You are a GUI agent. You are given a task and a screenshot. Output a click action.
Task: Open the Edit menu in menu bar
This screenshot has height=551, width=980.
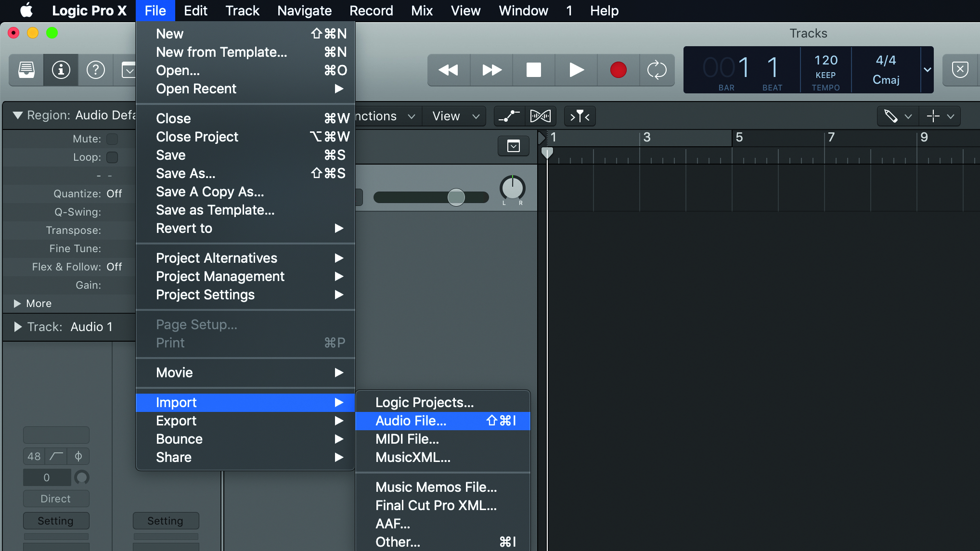[x=195, y=11]
